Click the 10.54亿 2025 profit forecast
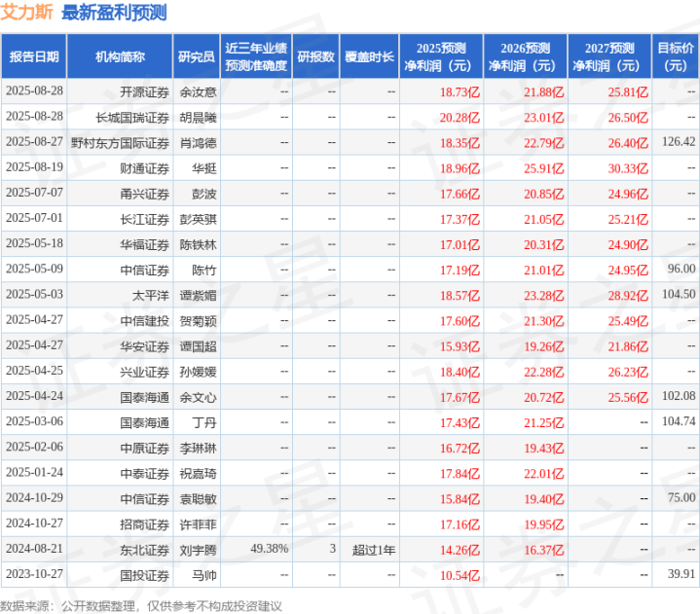 point(460,576)
